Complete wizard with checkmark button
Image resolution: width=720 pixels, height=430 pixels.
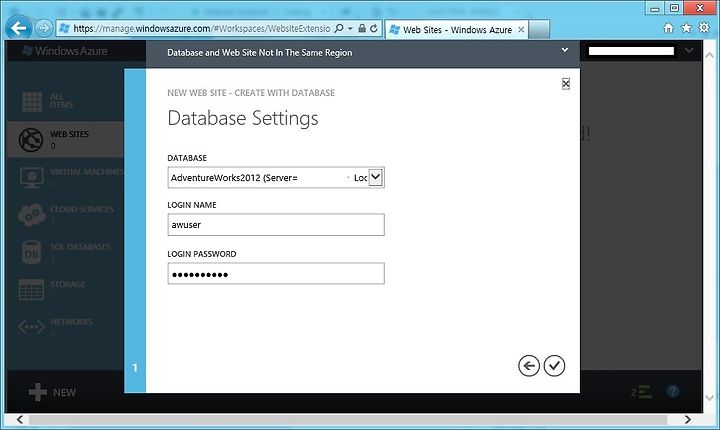click(555, 366)
